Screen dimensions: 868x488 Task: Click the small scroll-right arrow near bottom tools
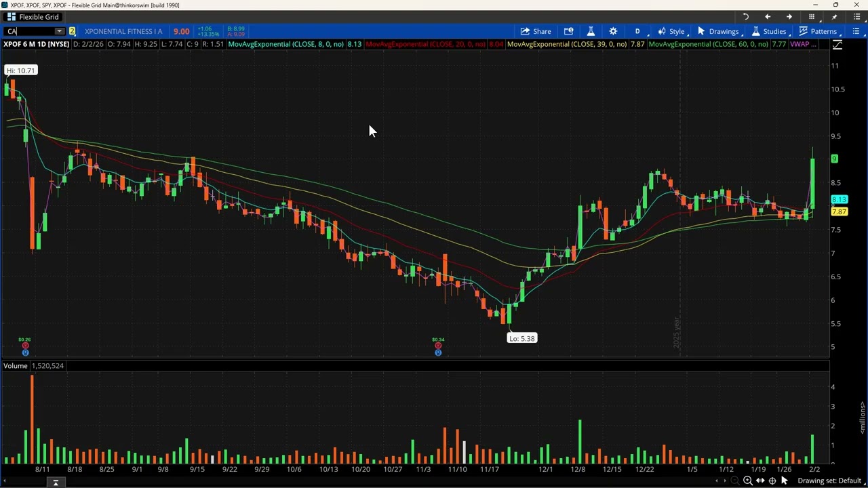(724, 481)
